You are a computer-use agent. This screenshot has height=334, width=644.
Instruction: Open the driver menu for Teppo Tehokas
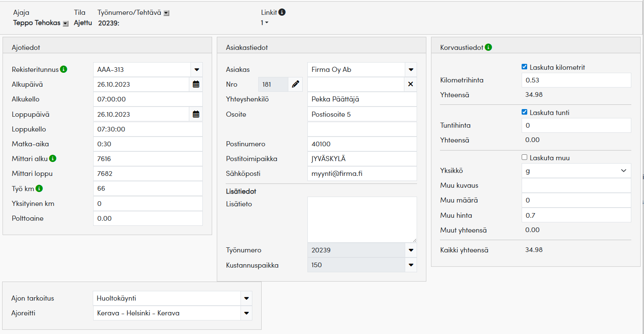point(65,24)
